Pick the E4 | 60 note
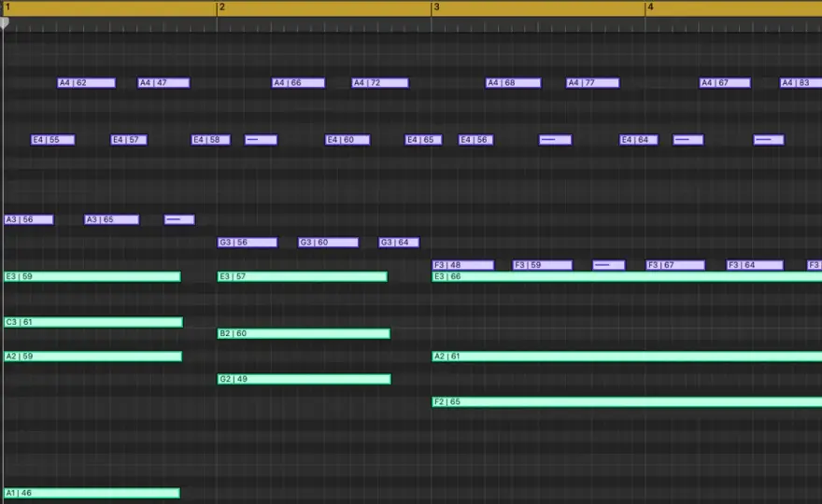 pos(347,140)
